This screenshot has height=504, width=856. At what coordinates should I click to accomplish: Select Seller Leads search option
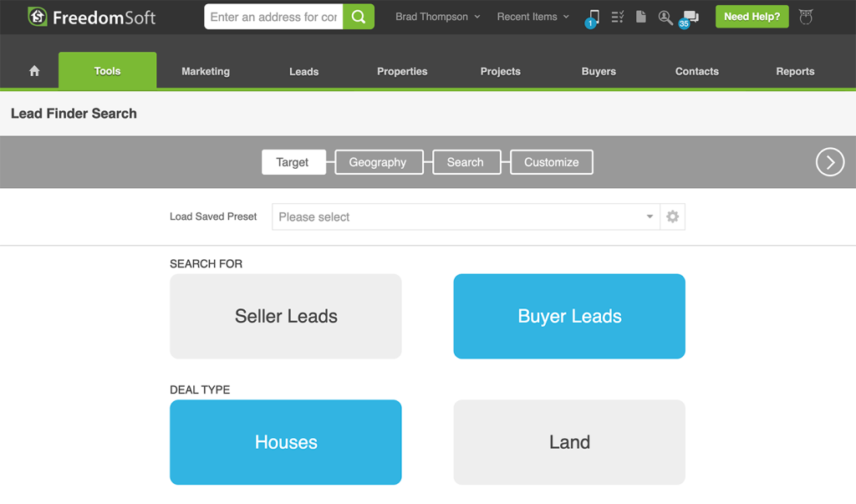click(x=286, y=316)
